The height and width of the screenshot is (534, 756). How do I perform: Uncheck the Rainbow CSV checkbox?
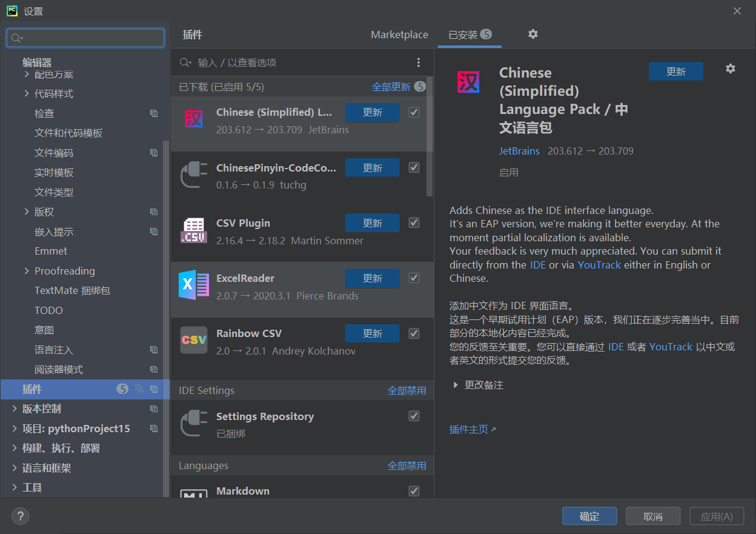[x=414, y=333]
